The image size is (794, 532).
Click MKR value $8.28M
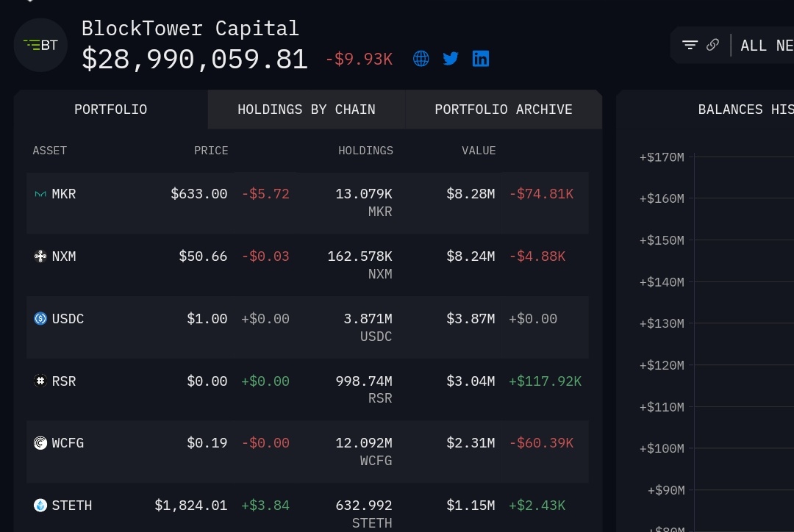pyautogui.click(x=471, y=194)
